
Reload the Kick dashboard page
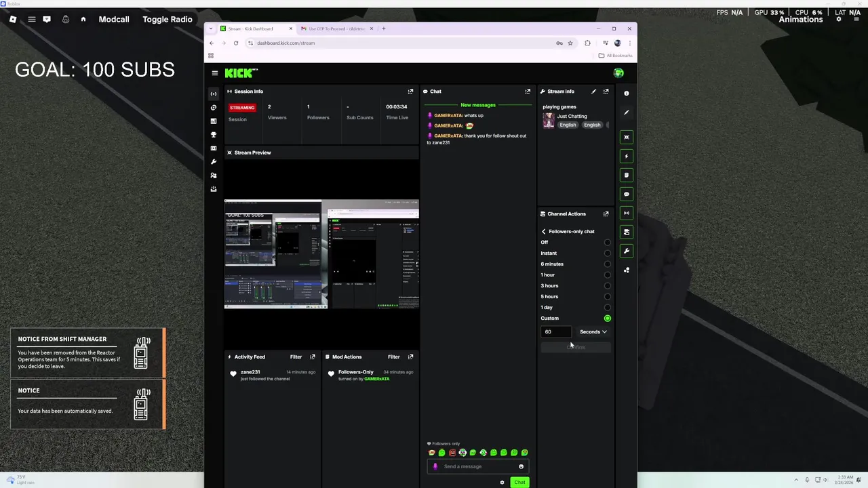pyautogui.click(x=236, y=43)
